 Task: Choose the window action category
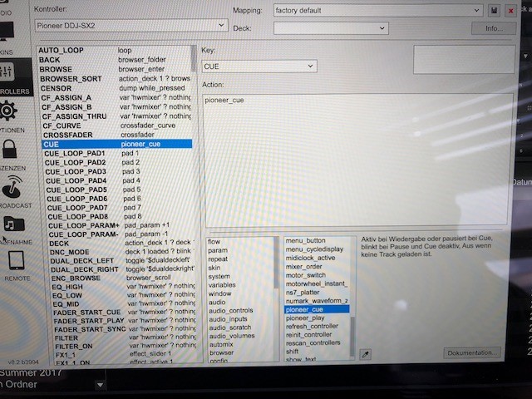click(x=219, y=293)
